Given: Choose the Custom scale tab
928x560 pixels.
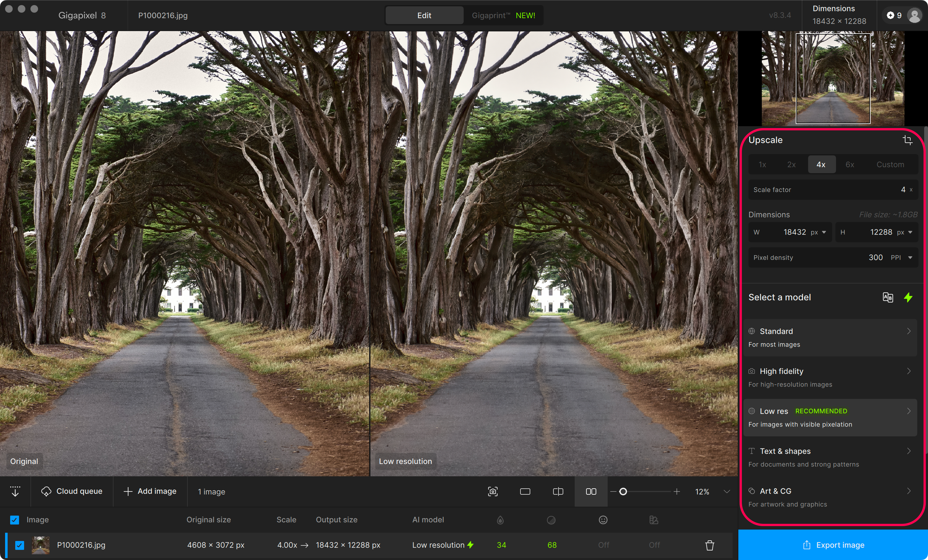Looking at the screenshot, I should click(890, 165).
